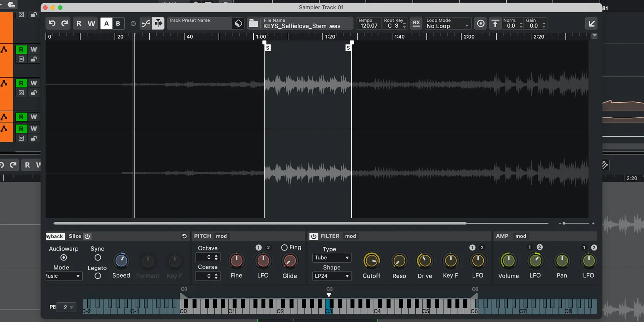Open the Loop Mode dropdown
644x322 pixels.
(447, 26)
